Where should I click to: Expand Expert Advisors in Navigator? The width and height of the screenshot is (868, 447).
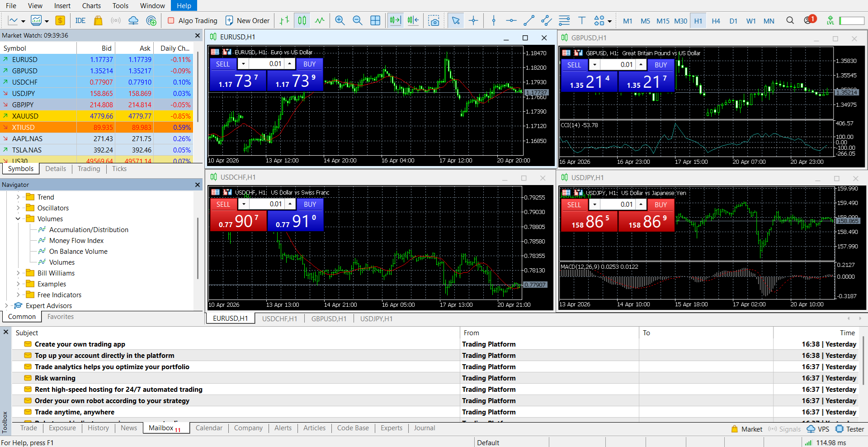6,306
